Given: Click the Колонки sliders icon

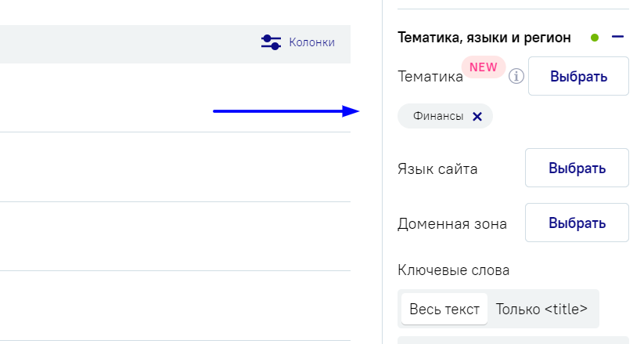Looking at the screenshot, I should 271,42.
